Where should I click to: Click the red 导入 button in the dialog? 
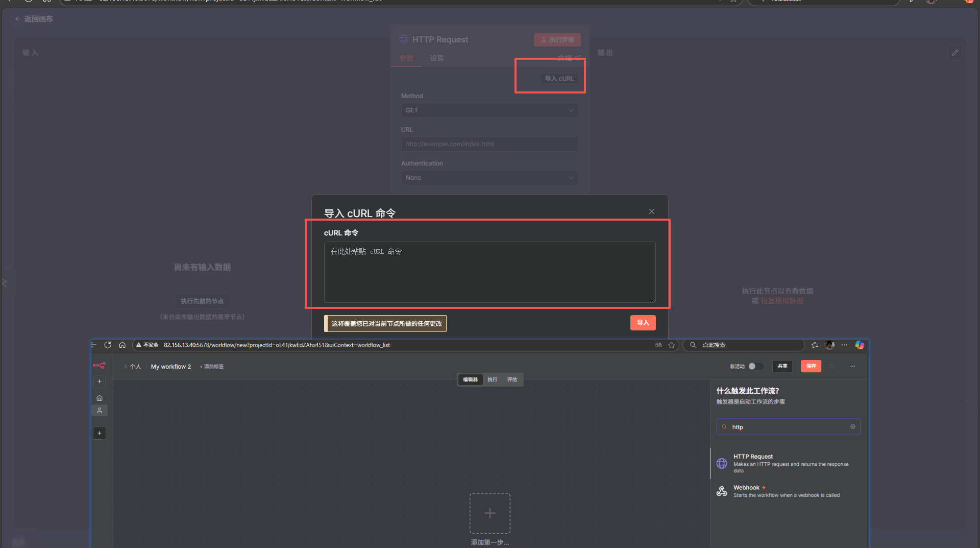(643, 323)
